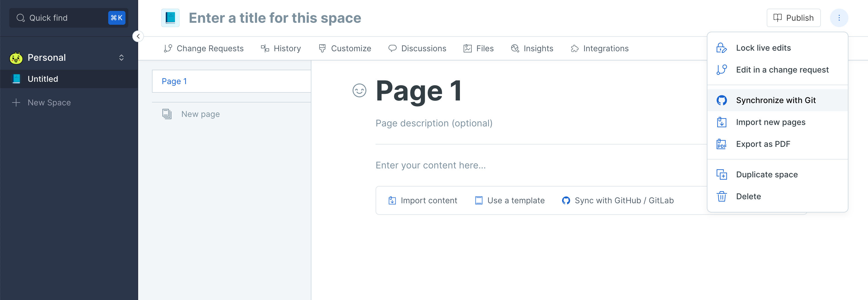Click the Publish button
The image size is (868, 300).
[x=793, y=18]
